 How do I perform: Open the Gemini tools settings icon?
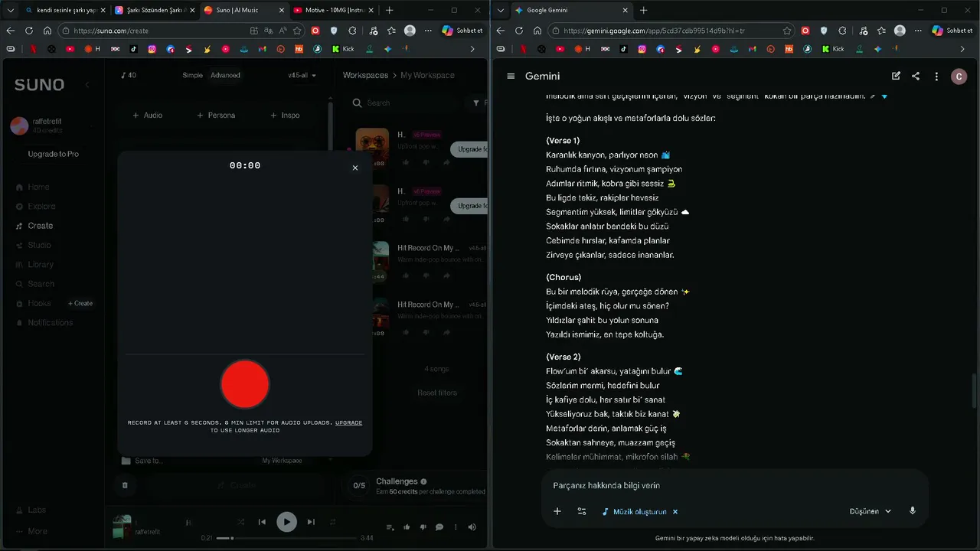click(582, 511)
